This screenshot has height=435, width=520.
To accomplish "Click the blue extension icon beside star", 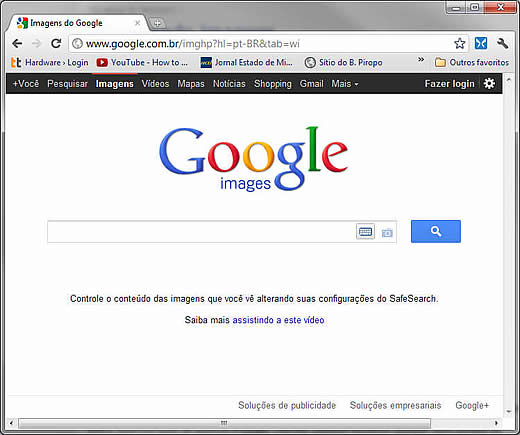I will (481, 43).
